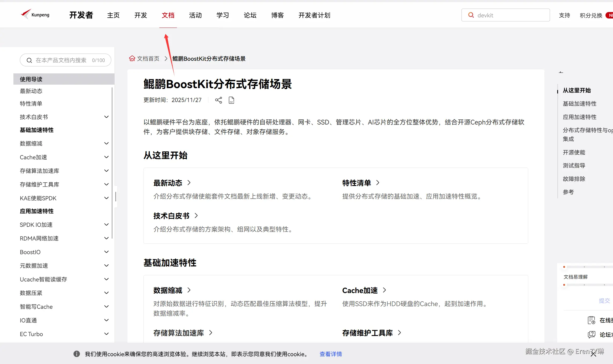Expand the SPDK IO加速 tree item

(x=106, y=224)
